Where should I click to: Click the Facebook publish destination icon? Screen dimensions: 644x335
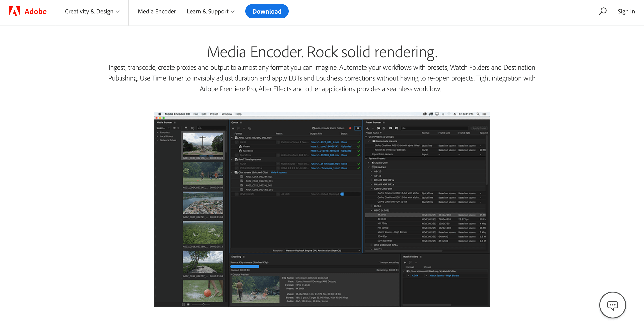point(240,151)
